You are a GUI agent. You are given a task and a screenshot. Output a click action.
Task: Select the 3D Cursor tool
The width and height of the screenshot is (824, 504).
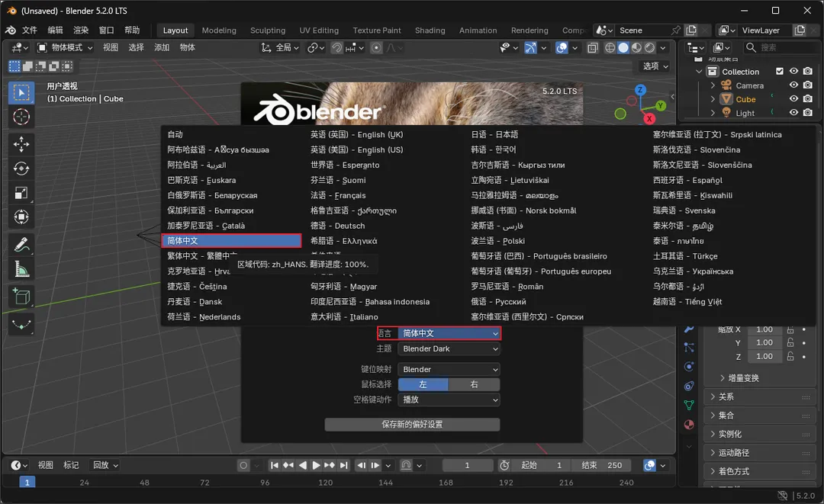(x=21, y=117)
